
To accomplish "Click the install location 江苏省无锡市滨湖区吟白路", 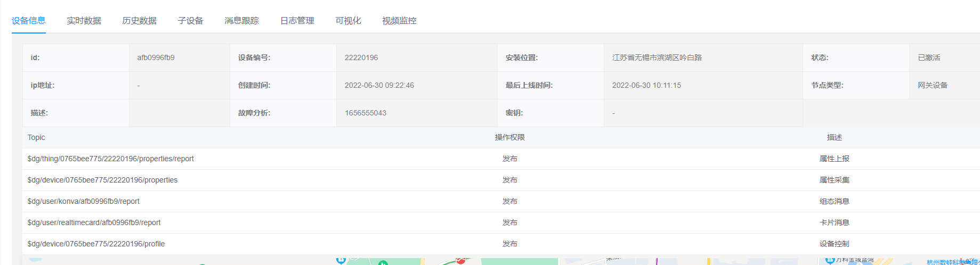I will point(657,57).
